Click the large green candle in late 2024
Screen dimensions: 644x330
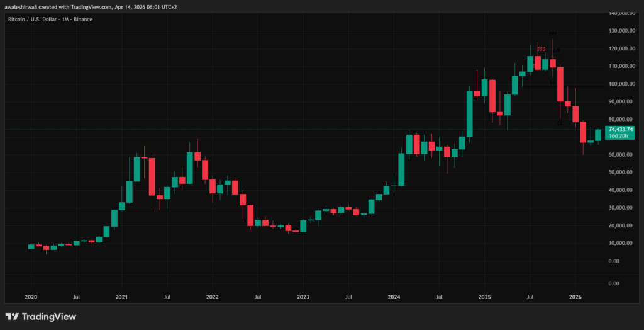pos(469,113)
